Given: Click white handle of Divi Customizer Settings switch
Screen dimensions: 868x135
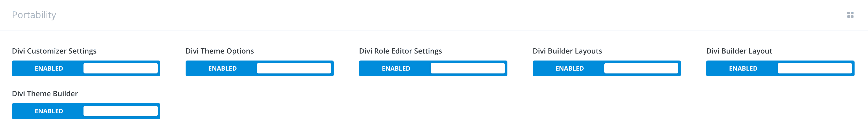Looking at the screenshot, I should click(x=121, y=69).
